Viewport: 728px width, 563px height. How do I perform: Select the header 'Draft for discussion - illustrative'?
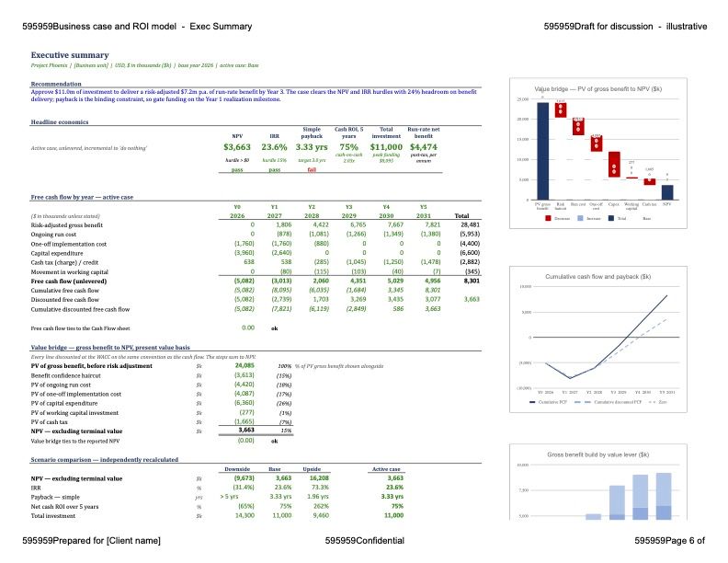tap(625, 27)
